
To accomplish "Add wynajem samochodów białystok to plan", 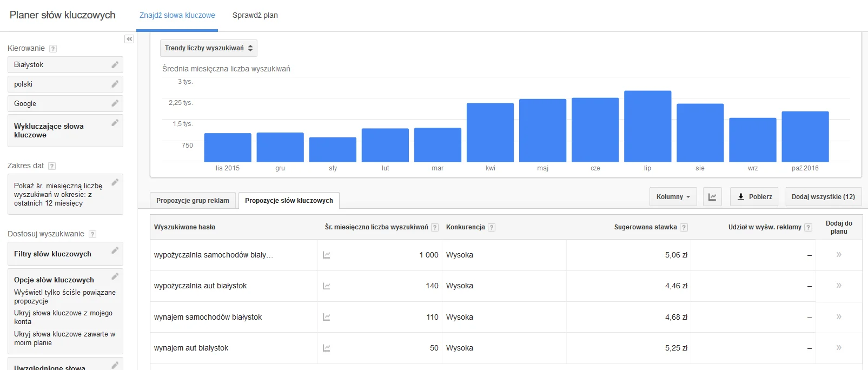I will coord(839,317).
